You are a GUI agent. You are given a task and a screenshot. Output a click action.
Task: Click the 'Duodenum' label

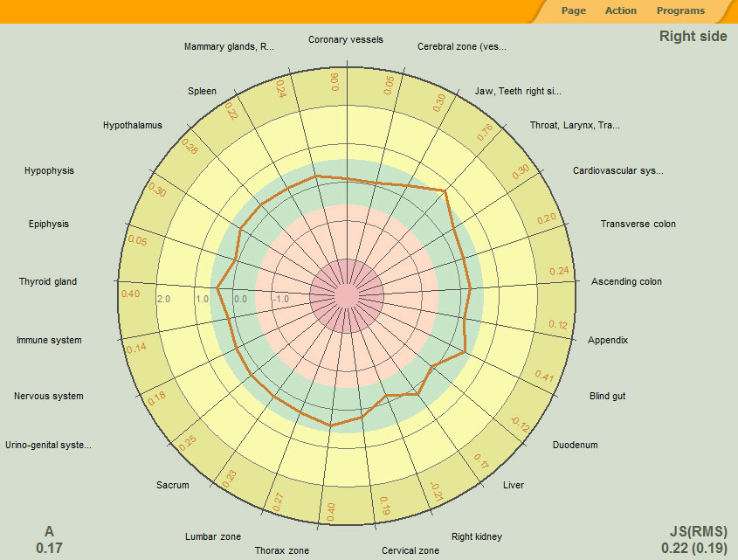576,445
